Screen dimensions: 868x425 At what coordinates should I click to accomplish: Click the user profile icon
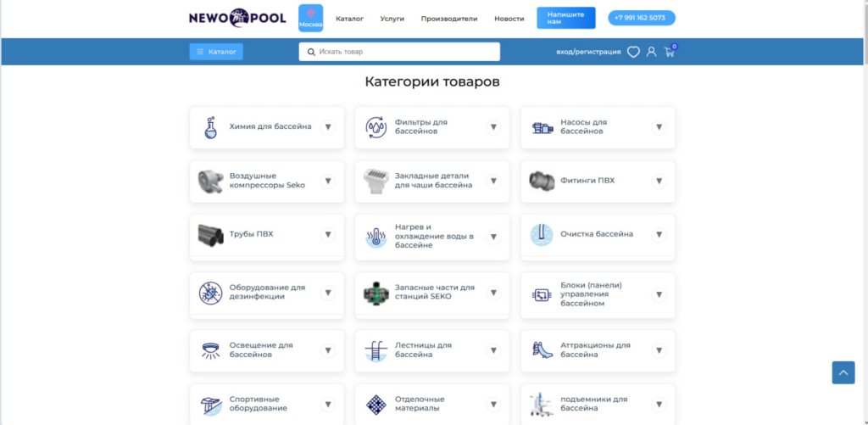[x=652, y=52]
